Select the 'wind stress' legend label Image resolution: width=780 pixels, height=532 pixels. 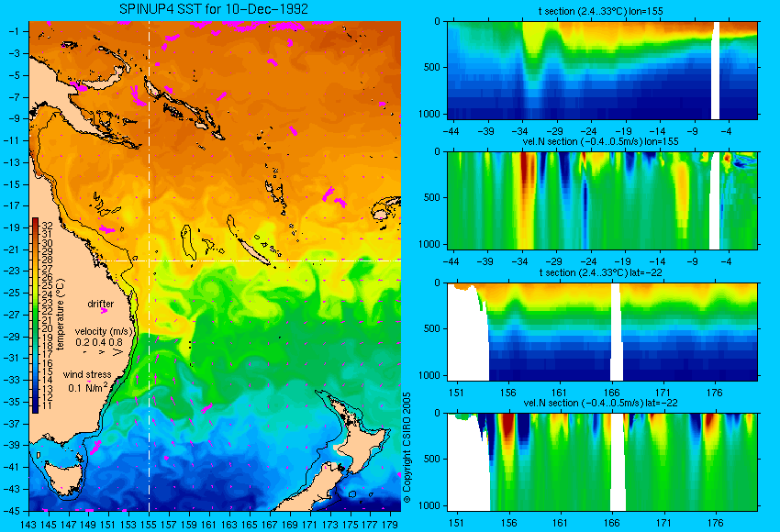[x=87, y=374]
